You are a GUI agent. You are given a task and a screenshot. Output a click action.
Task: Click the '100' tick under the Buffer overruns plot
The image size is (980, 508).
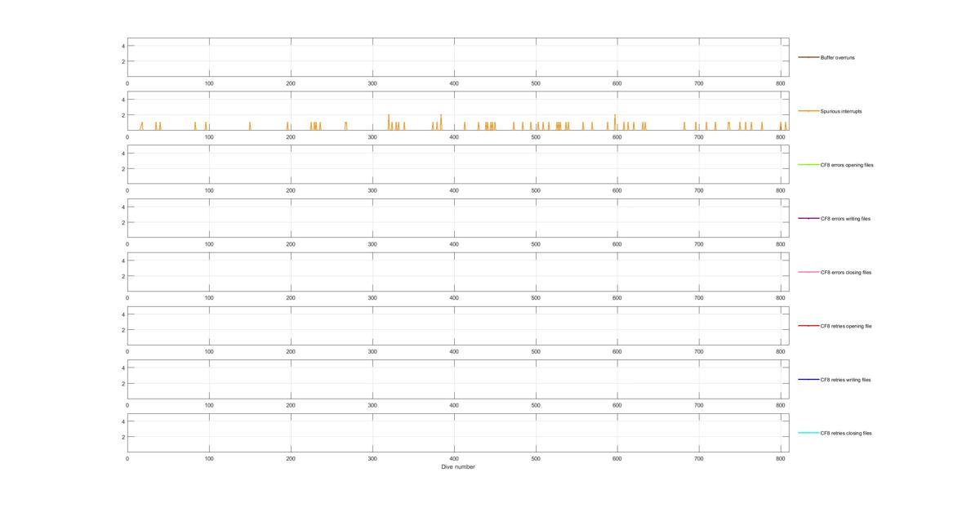pyautogui.click(x=209, y=83)
